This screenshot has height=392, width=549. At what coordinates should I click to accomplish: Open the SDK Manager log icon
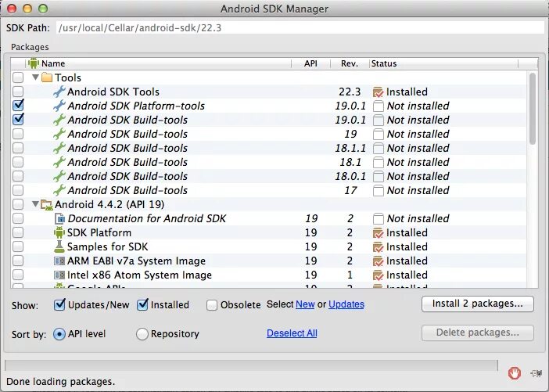point(536,373)
